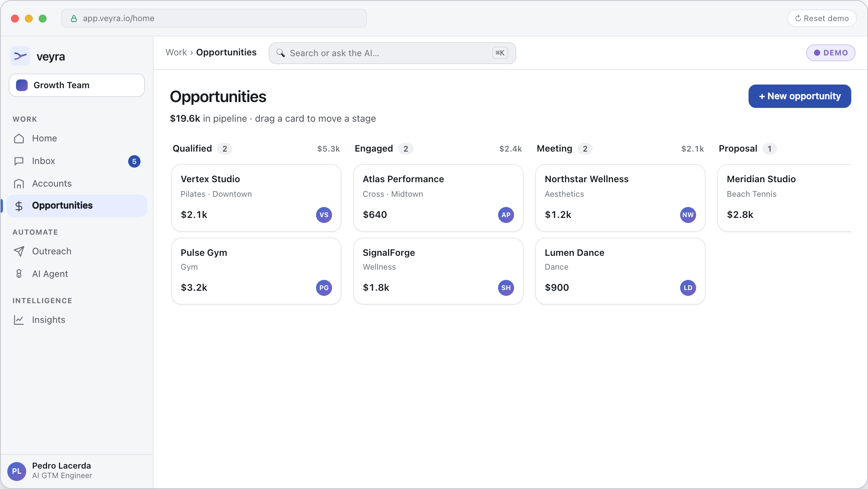Screen dimensions: 868x489
Task: Open the Meridian Studio card
Action: pyautogui.click(x=785, y=198)
